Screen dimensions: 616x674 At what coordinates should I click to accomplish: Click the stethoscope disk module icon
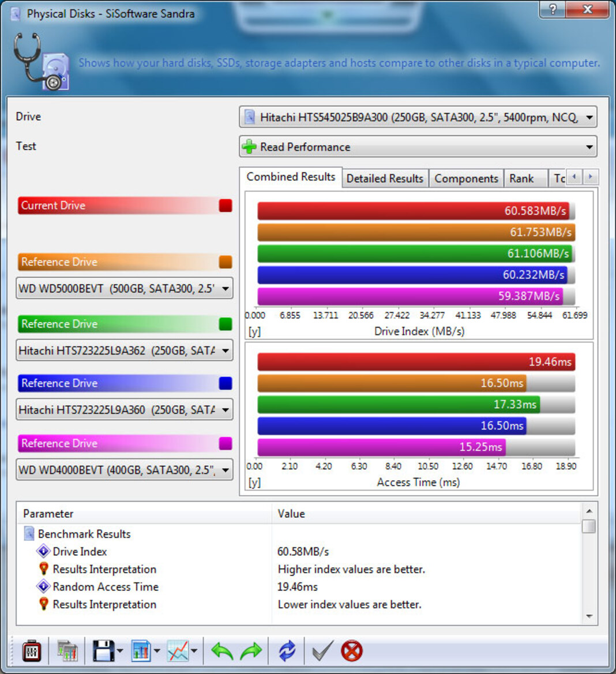(41, 62)
